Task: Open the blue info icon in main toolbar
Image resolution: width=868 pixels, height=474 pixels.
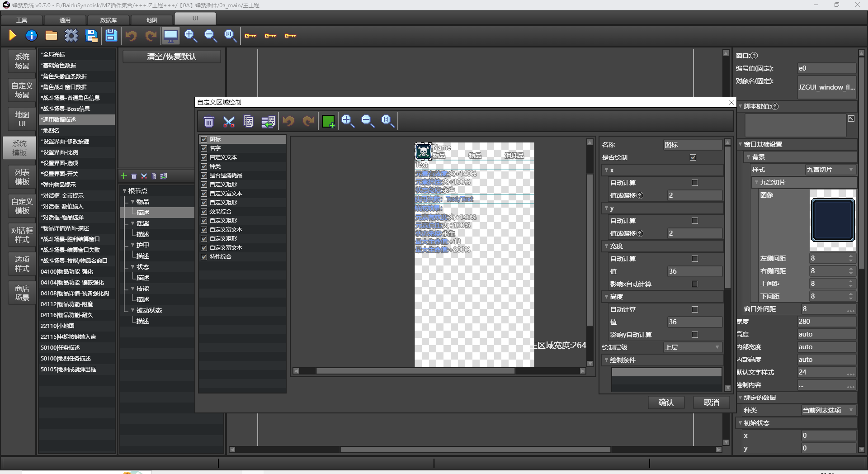Action: click(32, 35)
